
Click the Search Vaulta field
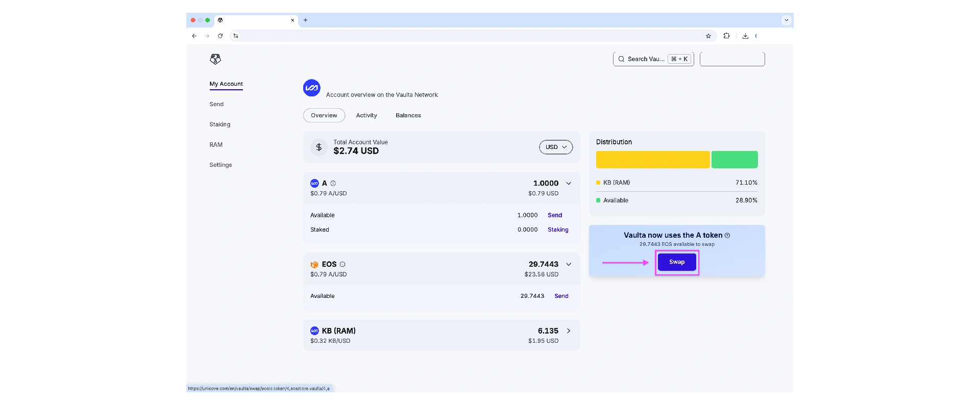click(653, 59)
